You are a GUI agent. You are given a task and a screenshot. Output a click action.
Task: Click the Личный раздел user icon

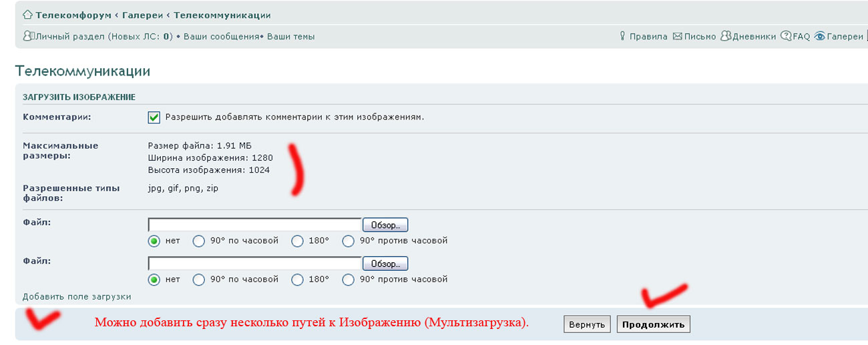tap(28, 37)
